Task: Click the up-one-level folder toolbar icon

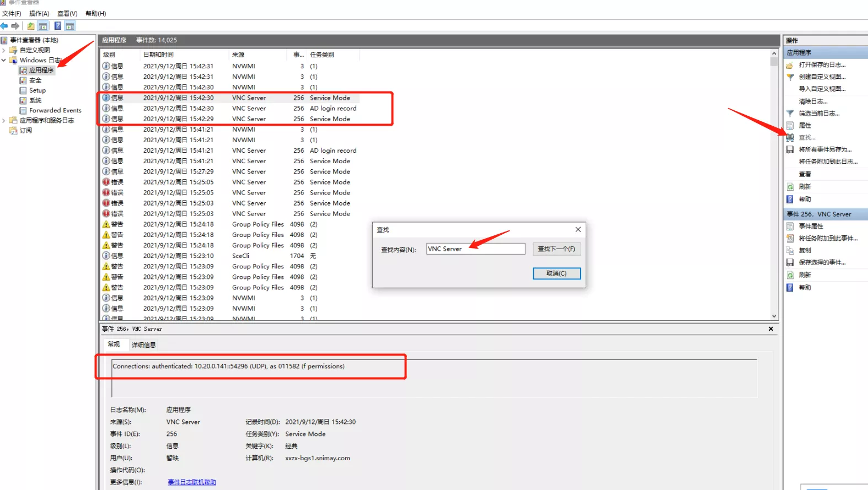Action: pos(31,26)
